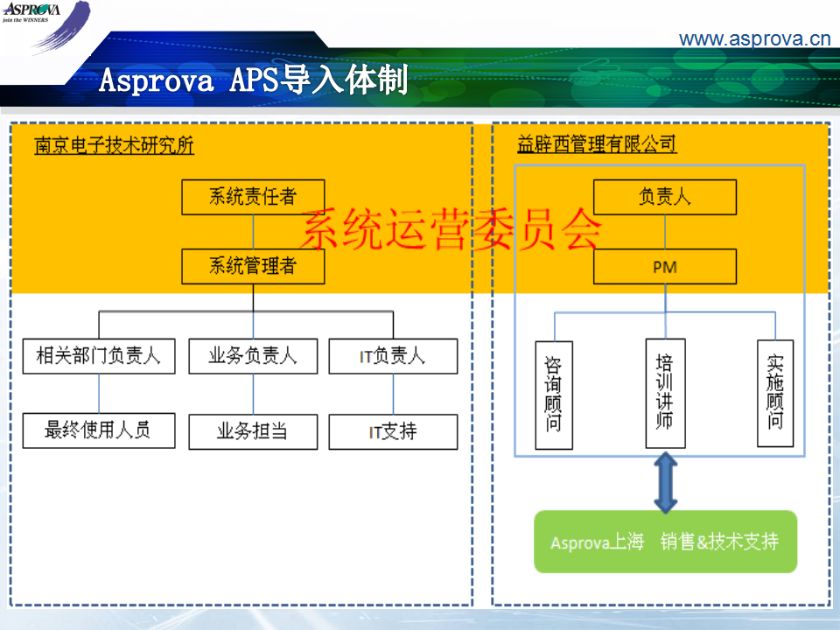Click the heading 南京电子技术研究所
Viewport: 840px width, 630px height.
(114, 145)
